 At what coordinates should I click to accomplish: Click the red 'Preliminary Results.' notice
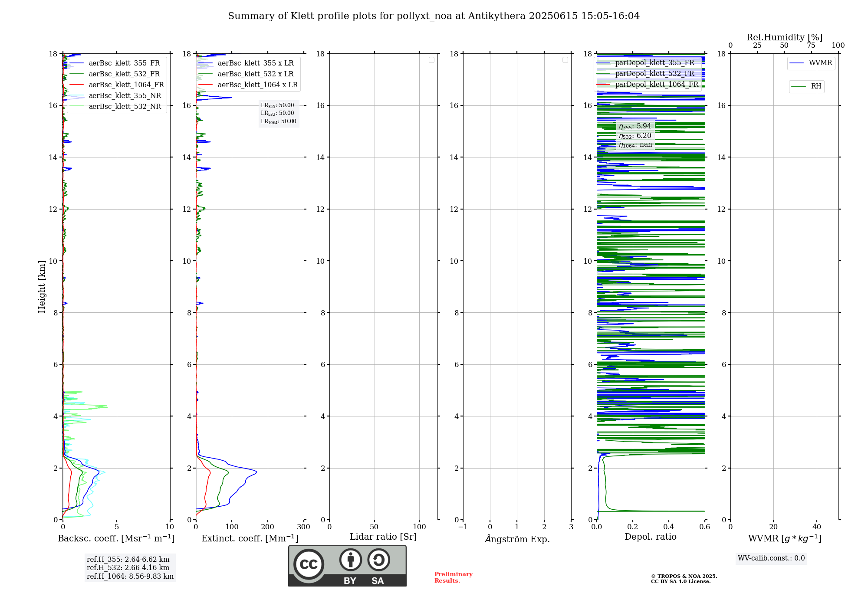(x=454, y=577)
